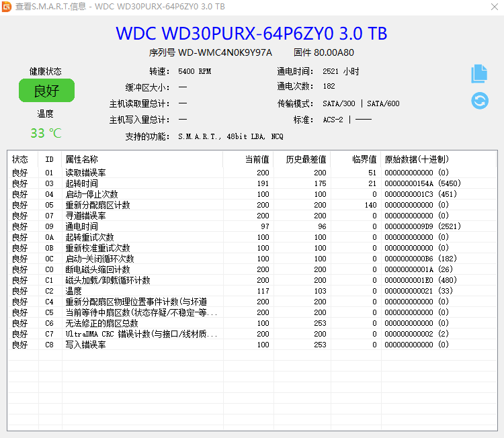Click the 临界值 column header
The height and width of the screenshot is (438, 504).
click(364, 159)
